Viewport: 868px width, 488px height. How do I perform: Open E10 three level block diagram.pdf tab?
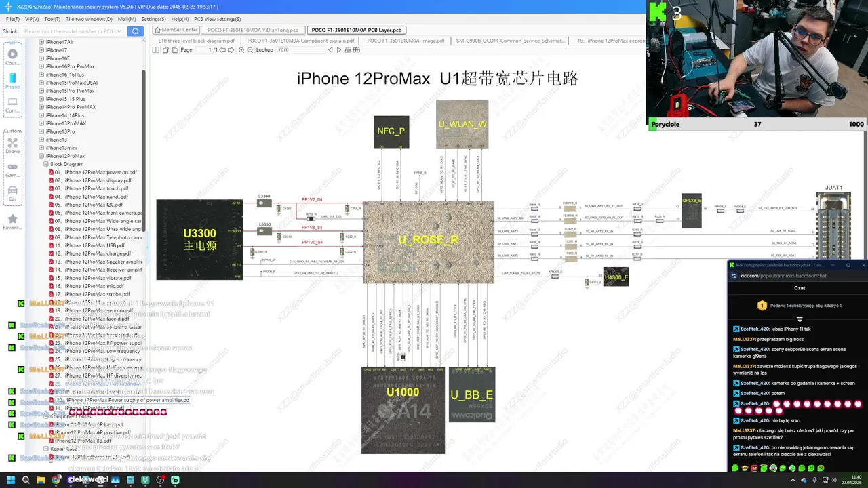(196, 41)
